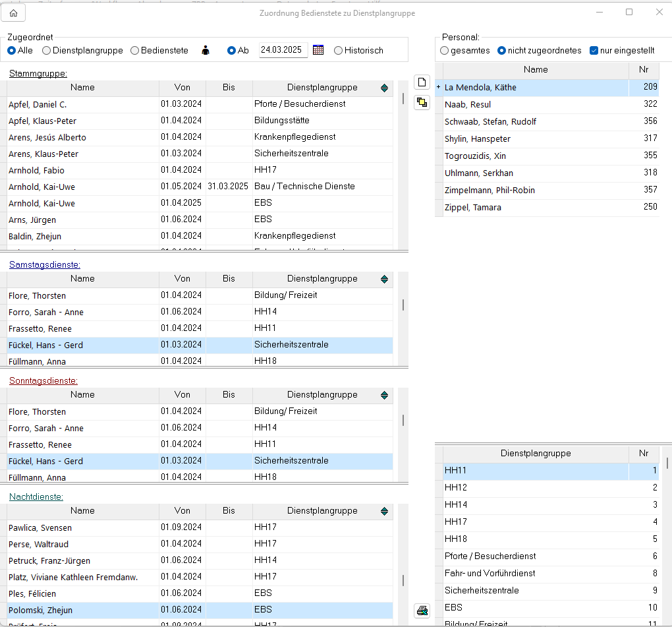Viewport: 672px width, 627px height.
Task: Click the person icon beside Bedienstete
Action: [x=206, y=50]
